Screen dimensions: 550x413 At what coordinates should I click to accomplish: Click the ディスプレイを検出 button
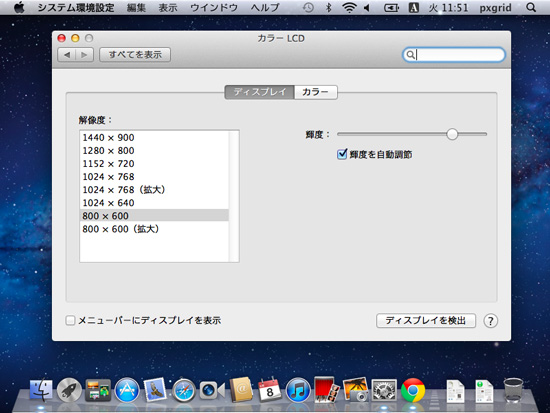click(426, 321)
